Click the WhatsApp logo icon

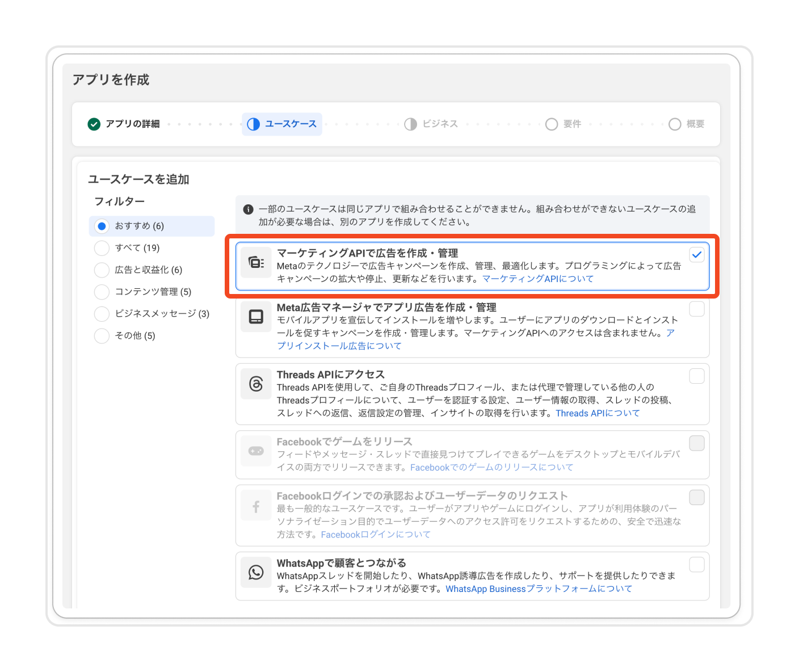pos(256,573)
